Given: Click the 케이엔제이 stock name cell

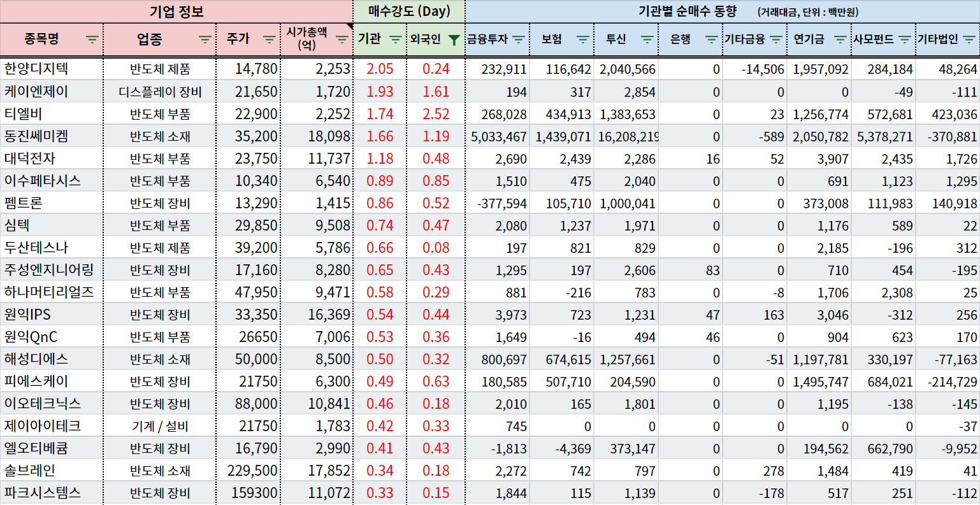Looking at the screenshot, I should pyautogui.click(x=52, y=91).
